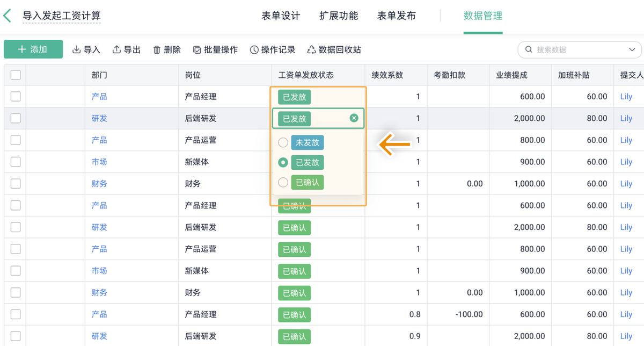
Task: Switch to the 扩展功能 tab
Action: (x=339, y=16)
